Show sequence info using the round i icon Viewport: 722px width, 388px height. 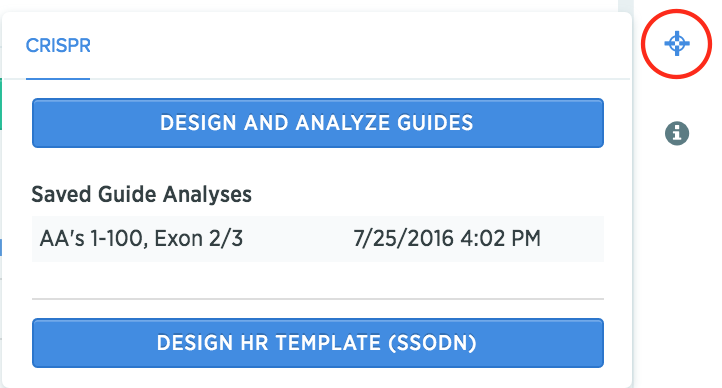click(x=677, y=133)
